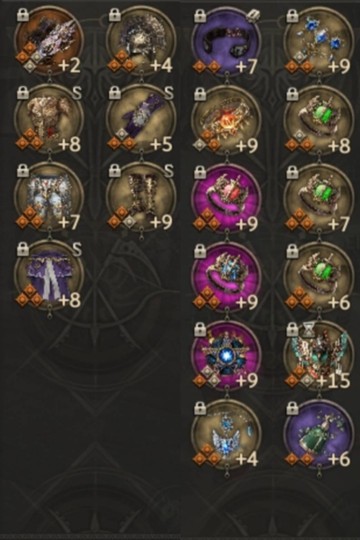Screen dimensions: 360x540
Task: Click the S badge on +9 boots slot
Action: (x=168, y=170)
